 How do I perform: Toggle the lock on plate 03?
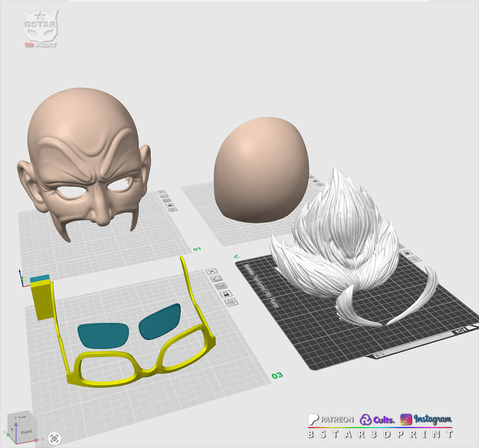[x=226, y=294]
